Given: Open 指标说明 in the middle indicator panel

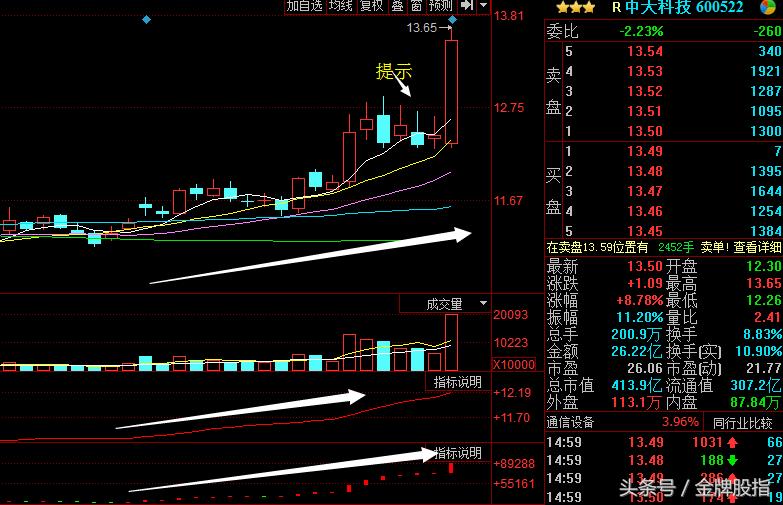Looking at the screenshot, I should (458, 382).
